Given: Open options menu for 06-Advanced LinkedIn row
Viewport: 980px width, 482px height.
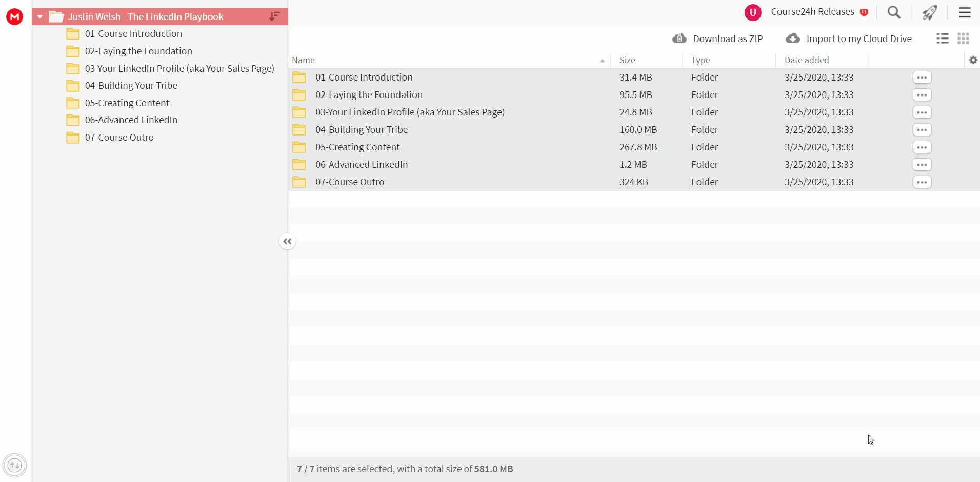Looking at the screenshot, I should click(922, 165).
